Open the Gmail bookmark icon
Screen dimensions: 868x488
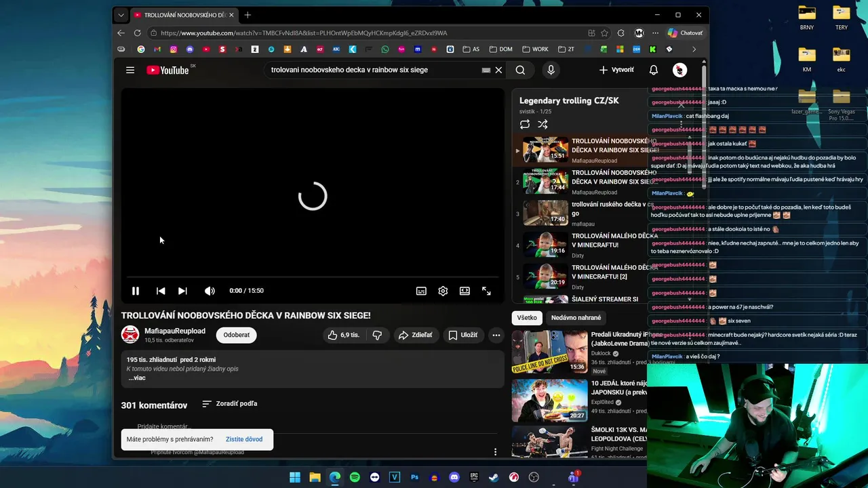coord(157,49)
